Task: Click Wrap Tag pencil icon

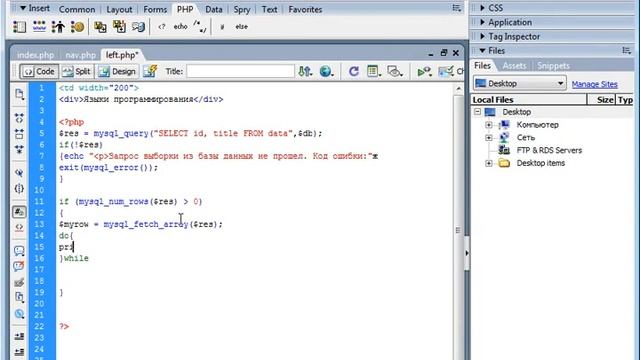Action: click(x=19, y=282)
